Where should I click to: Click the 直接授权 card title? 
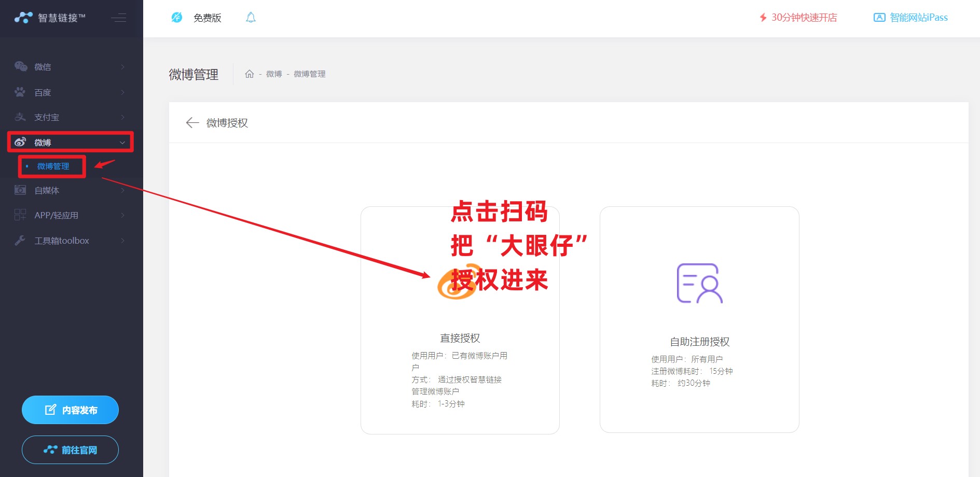[460, 338]
